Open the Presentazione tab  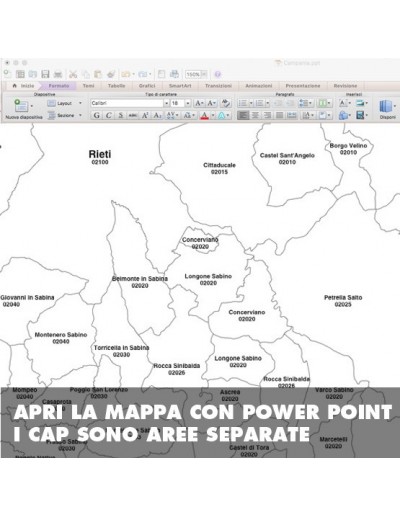[x=303, y=86]
